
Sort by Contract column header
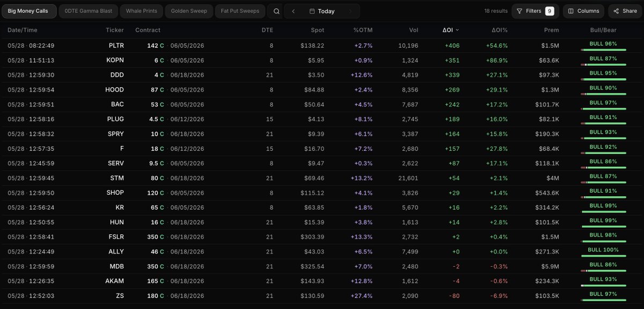148,30
